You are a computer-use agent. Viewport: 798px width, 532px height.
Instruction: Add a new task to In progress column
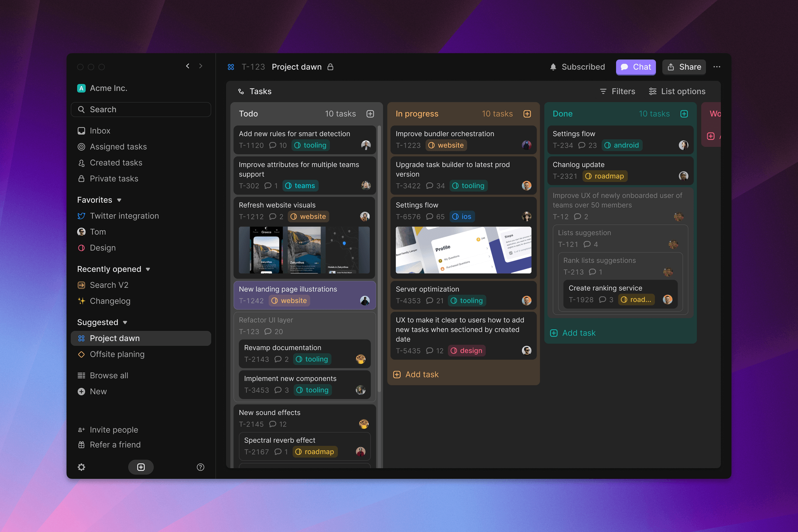pos(527,113)
